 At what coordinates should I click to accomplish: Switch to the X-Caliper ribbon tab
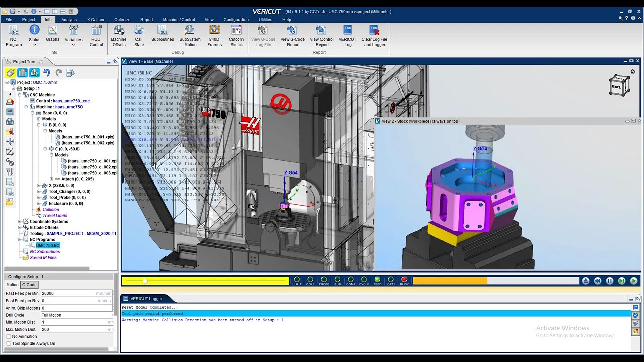96,20
